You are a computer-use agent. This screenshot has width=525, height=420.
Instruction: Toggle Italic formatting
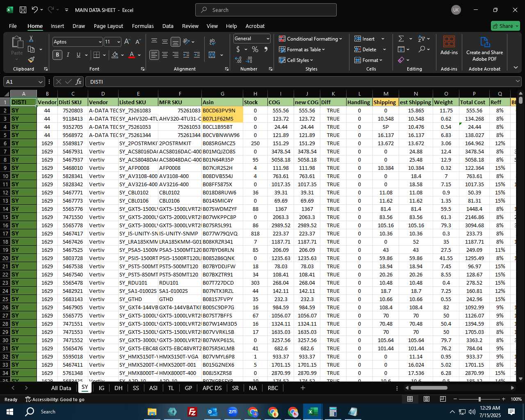point(68,55)
